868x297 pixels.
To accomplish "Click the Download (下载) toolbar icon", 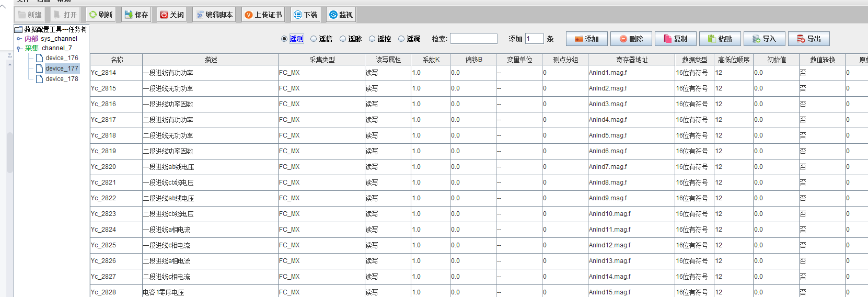I will pyautogui.click(x=305, y=15).
